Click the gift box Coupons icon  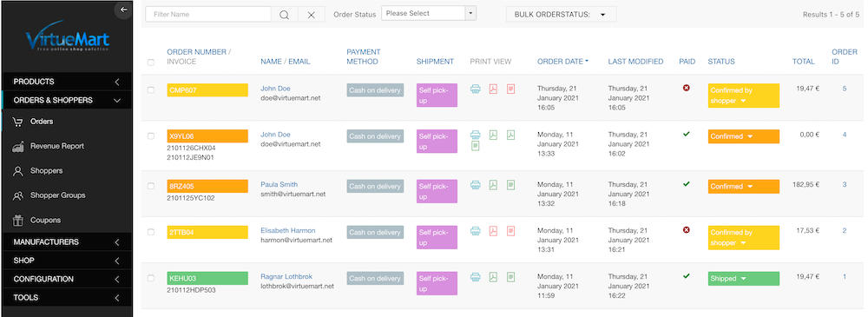18,220
